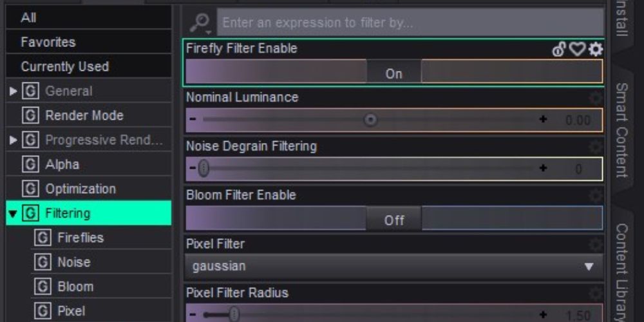Toggle the Firefly Filter Enable On switch

click(x=393, y=73)
